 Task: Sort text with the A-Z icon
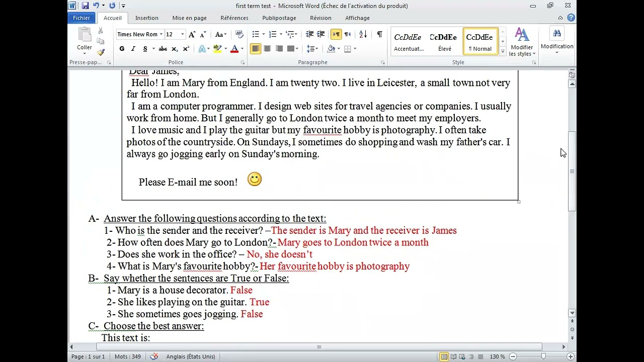point(363,34)
